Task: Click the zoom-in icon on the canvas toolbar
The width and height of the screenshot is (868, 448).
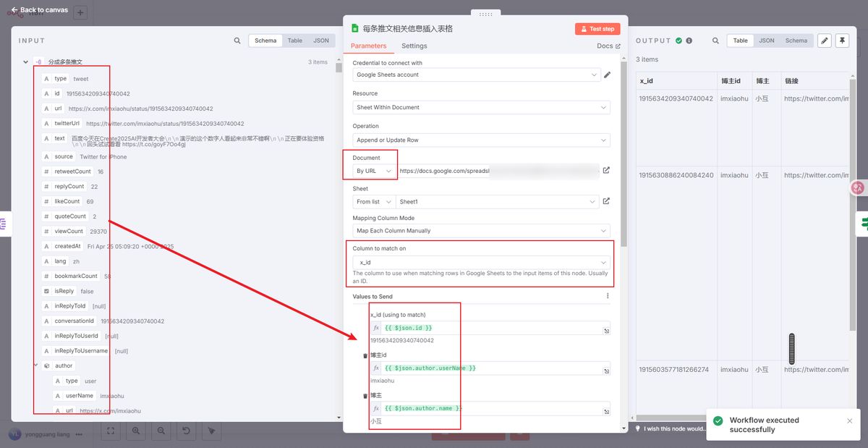Action: pyautogui.click(x=136, y=431)
